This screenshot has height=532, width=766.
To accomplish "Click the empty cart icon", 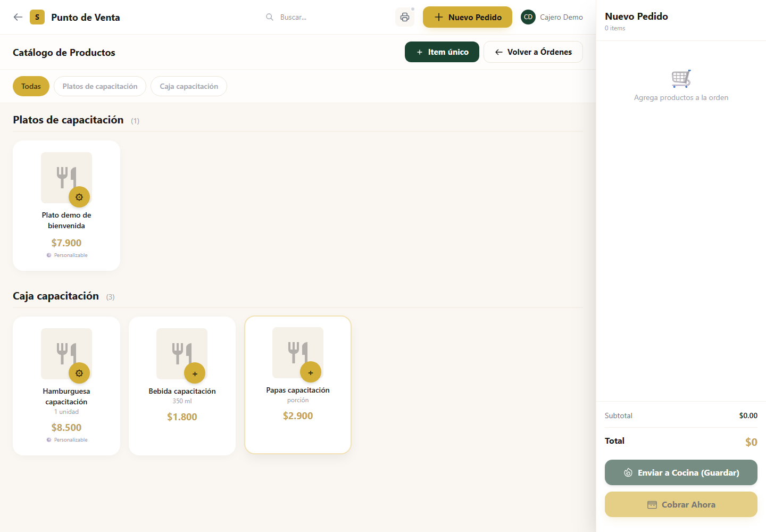I will click(681, 79).
